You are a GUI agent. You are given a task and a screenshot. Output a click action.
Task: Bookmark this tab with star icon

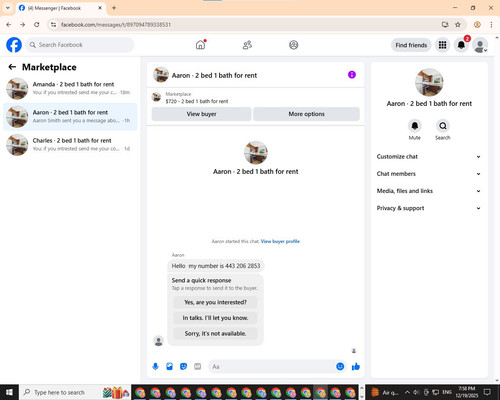pyautogui.click(x=458, y=25)
